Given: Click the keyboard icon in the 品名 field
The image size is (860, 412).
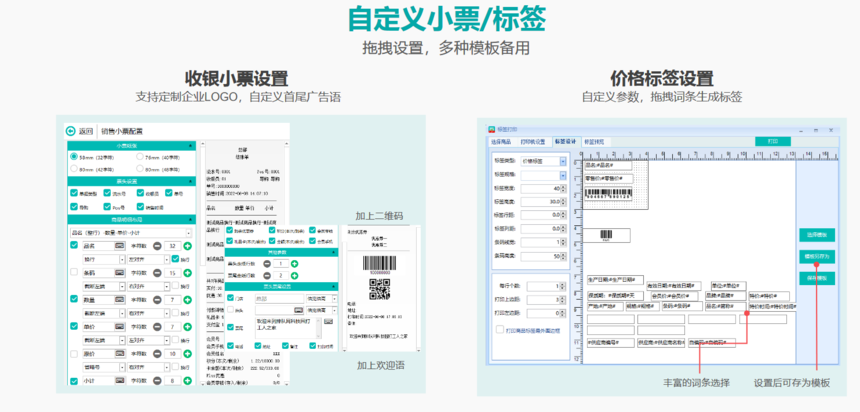Looking at the screenshot, I should 120,246.
